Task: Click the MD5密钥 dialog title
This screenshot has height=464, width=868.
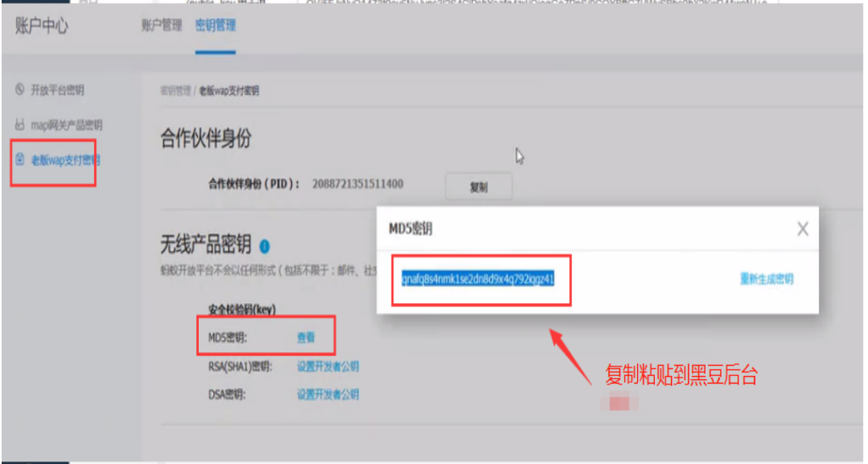Action: coord(410,229)
